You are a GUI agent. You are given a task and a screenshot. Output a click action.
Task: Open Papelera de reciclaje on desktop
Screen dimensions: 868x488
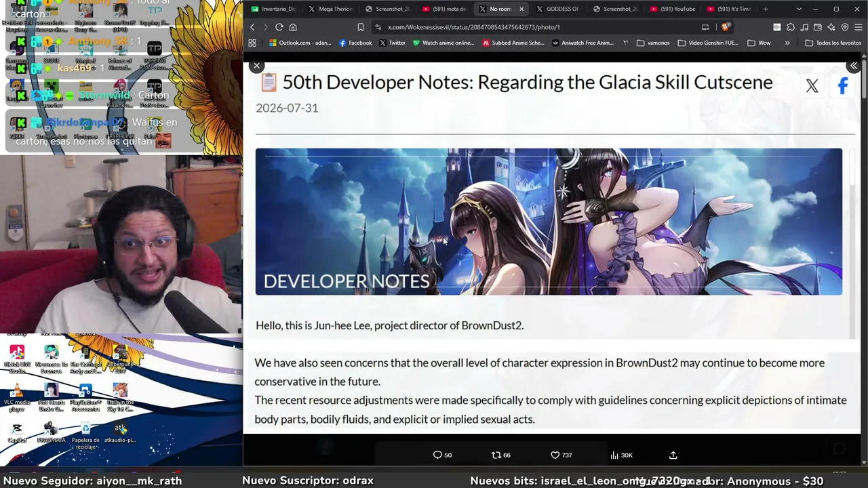pos(85,435)
